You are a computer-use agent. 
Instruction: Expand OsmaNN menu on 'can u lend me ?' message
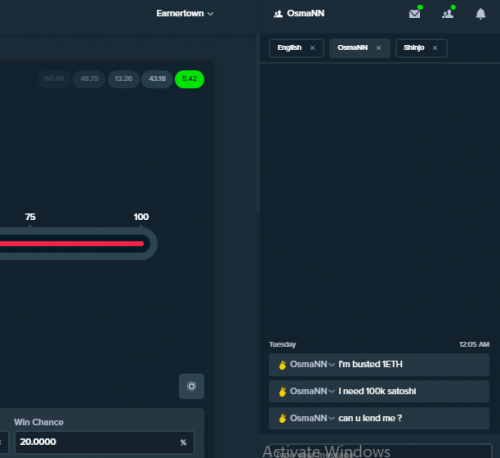332,419
